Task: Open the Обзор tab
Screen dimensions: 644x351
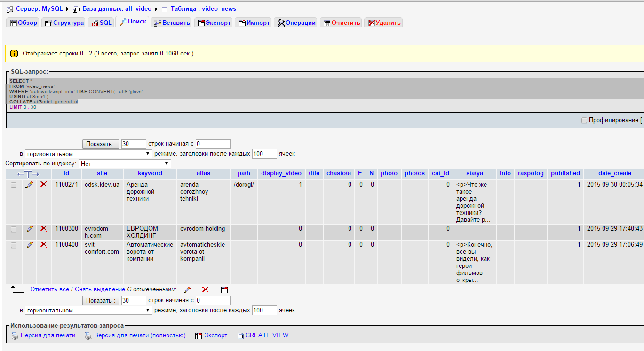Action: click(x=23, y=23)
